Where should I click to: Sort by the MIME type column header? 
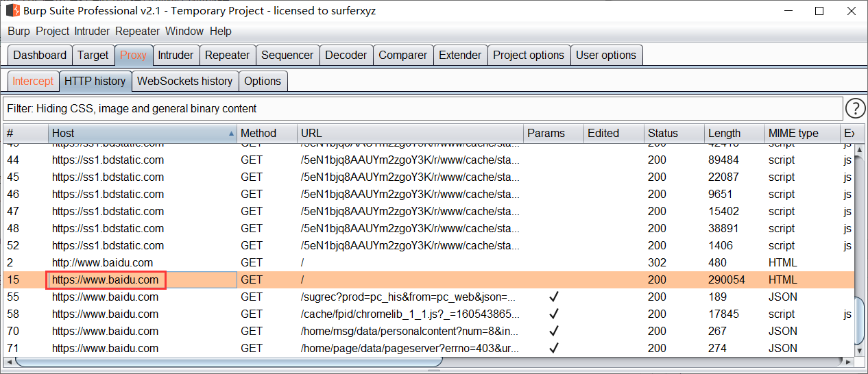(x=802, y=134)
